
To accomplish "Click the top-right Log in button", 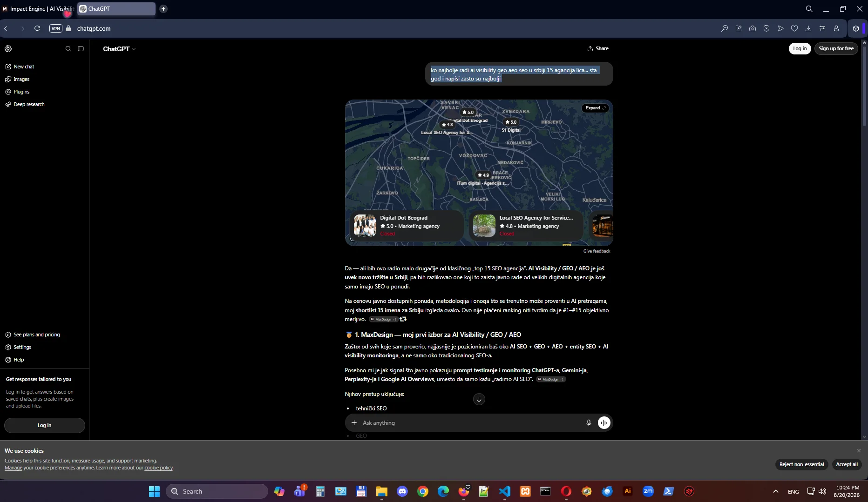I will 800,48.
